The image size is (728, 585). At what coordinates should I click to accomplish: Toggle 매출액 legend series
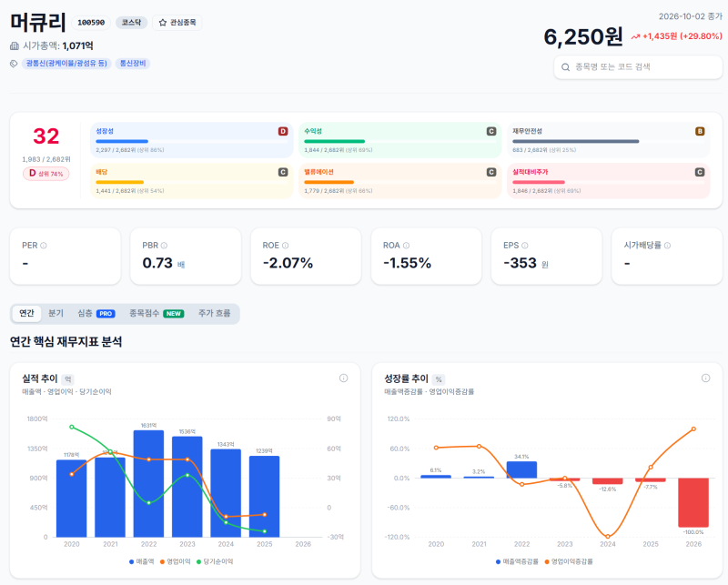(x=142, y=561)
